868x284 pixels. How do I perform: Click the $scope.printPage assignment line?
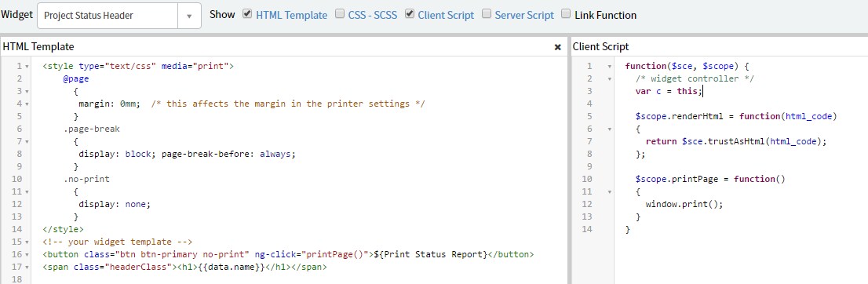710,179
